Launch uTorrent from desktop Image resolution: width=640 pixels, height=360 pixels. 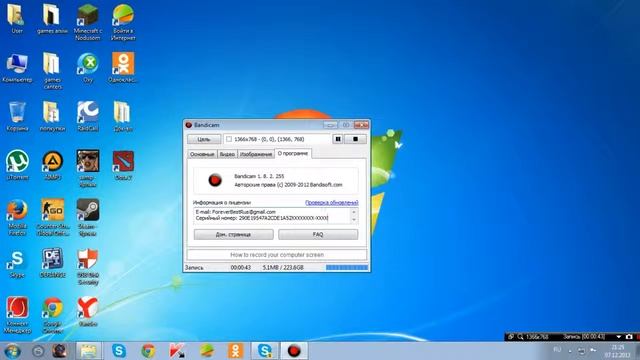point(17,165)
